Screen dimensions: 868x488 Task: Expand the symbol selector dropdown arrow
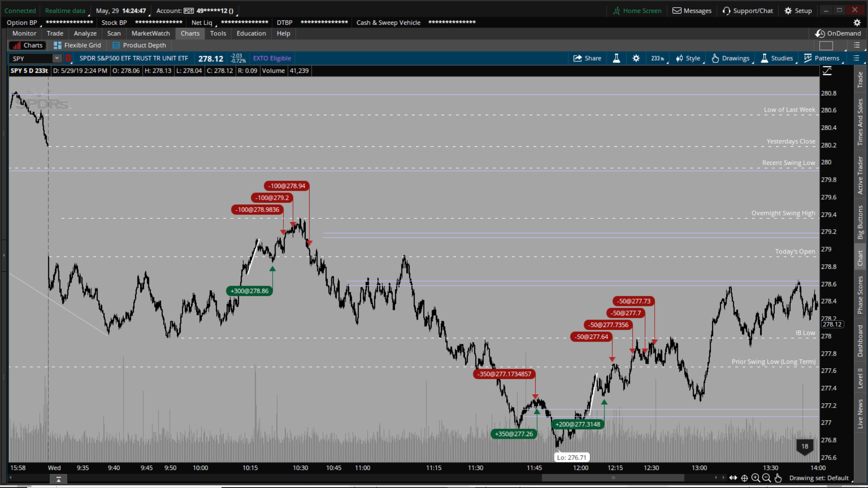(57, 59)
